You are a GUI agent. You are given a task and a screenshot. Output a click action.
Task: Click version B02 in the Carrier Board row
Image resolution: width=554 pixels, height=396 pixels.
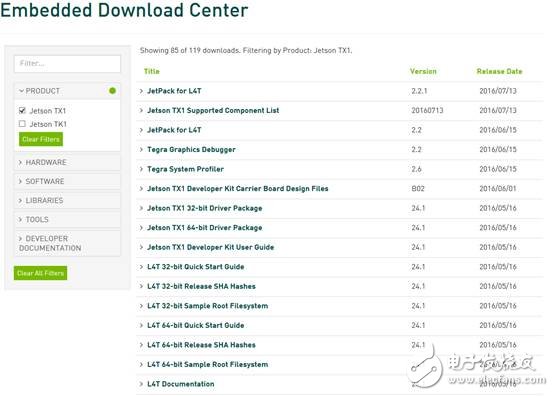click(418, 189)
